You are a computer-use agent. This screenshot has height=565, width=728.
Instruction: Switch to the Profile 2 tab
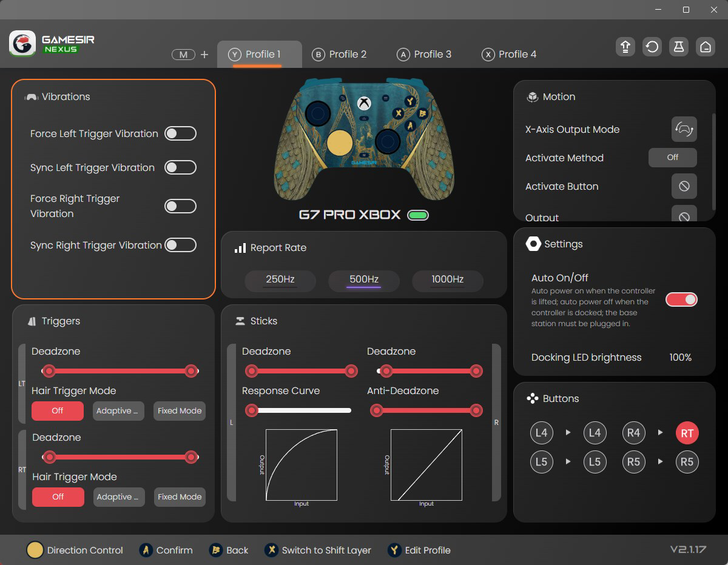click(340, 54)
